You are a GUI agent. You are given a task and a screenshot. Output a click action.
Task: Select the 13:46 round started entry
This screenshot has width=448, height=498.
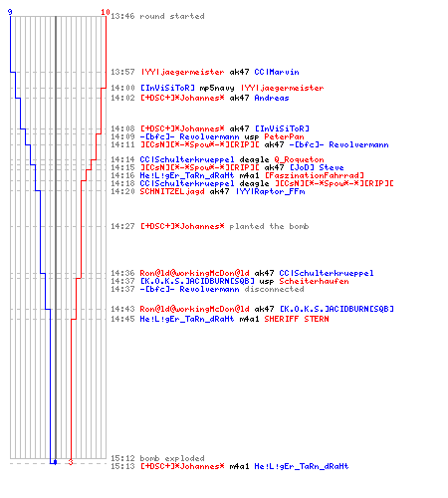click(x=157, y=16)
